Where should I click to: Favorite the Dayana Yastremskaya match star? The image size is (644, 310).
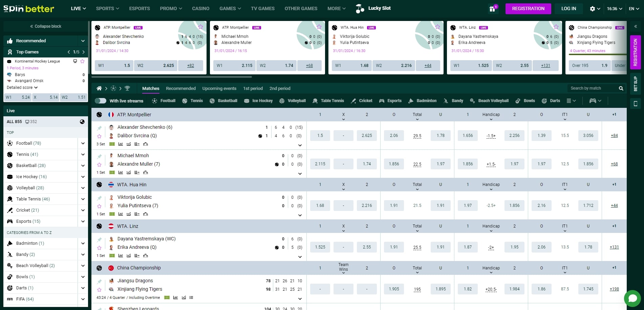coord(100,247)
